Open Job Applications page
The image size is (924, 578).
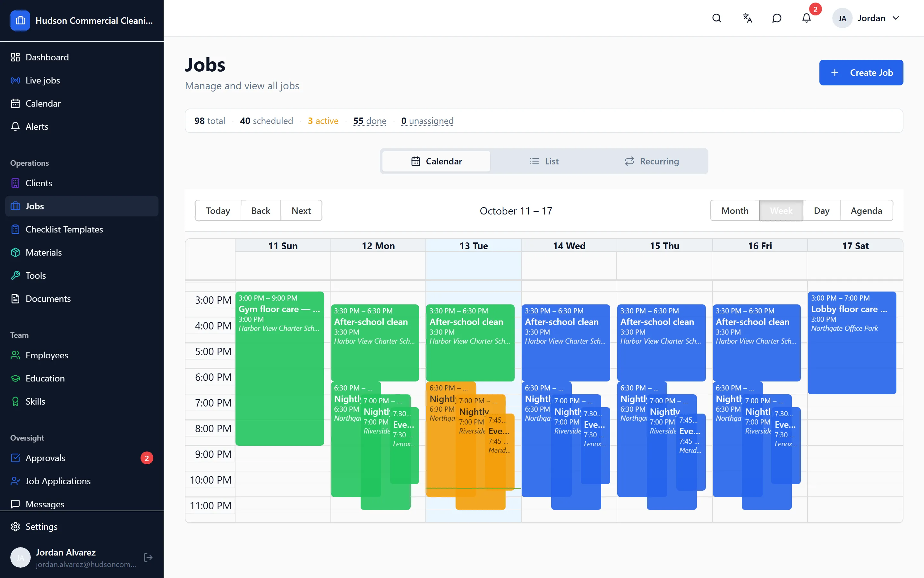pyautogui.click(x=82, y=481)
